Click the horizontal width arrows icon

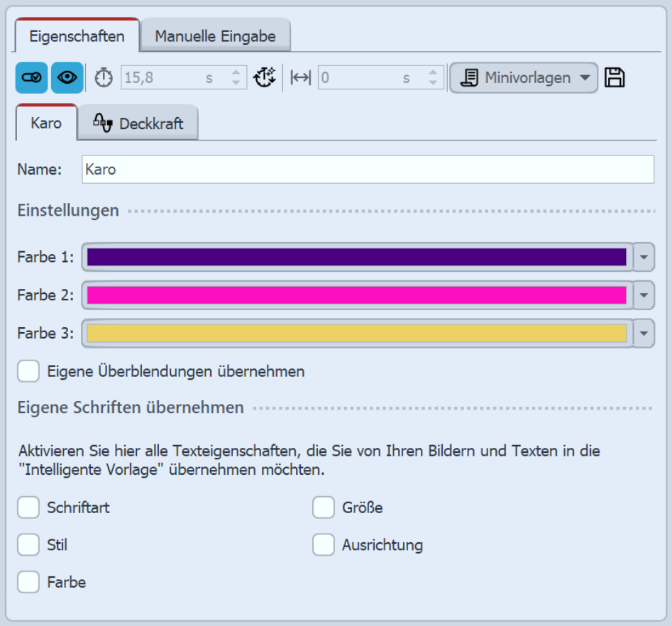pos(301,78)
